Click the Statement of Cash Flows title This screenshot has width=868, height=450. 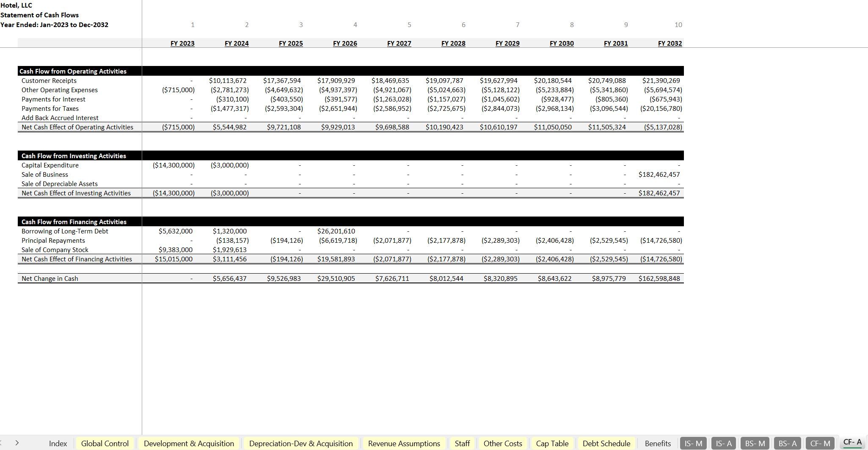pos(39,15)
